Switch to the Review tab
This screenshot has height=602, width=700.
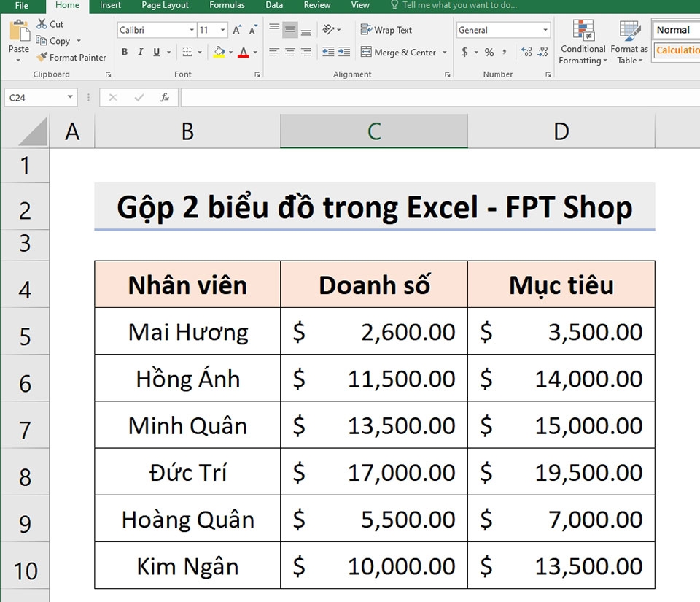317,5
